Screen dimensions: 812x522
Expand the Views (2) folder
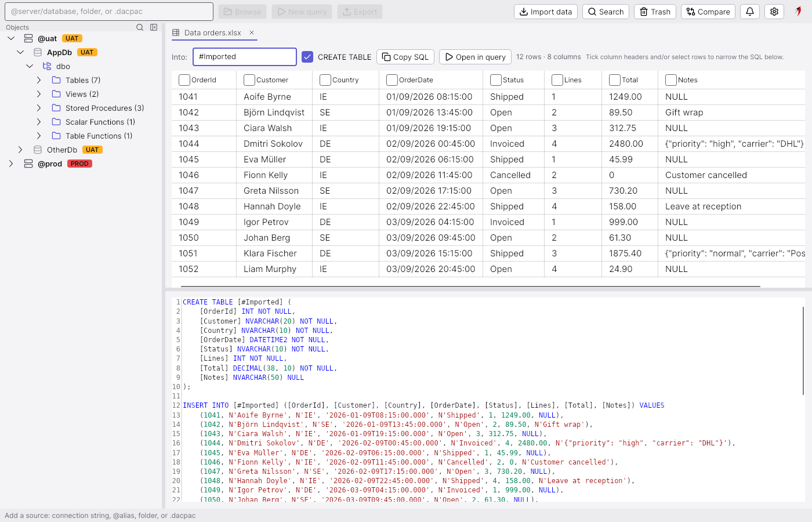tap(39, 94)
